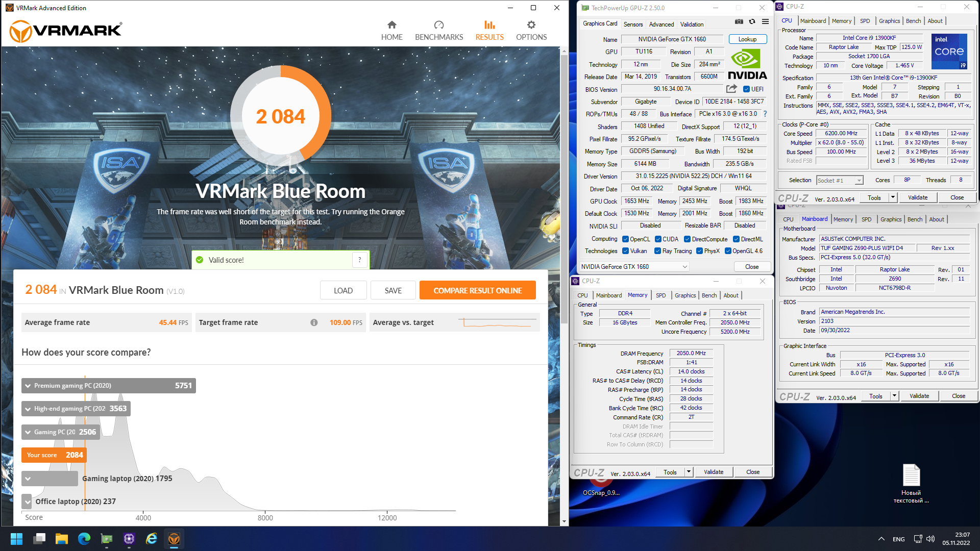Click the BIOS share/export icon in GPU-Z
980x551 pixels.
(x=731, y=89)
